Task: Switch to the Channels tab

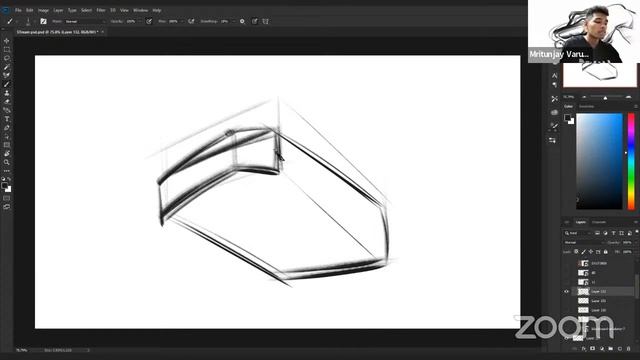Action: [599, 222]
